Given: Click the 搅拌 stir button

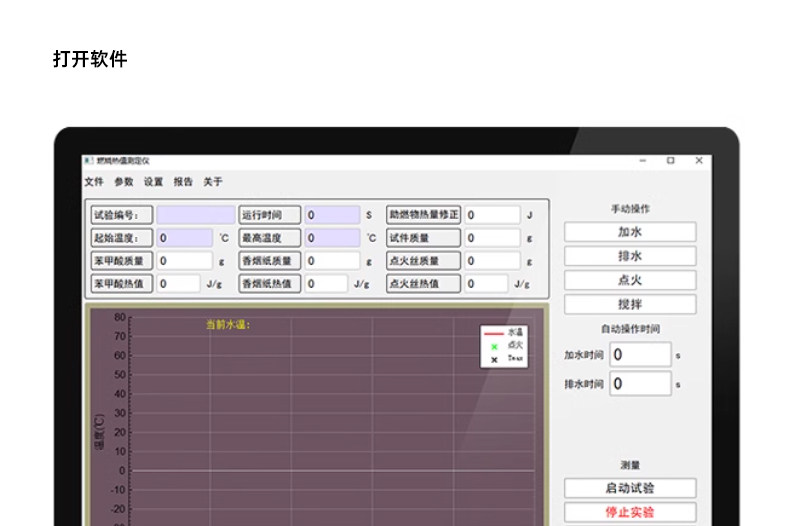Looking at the screenshot, I should (630, 304).
